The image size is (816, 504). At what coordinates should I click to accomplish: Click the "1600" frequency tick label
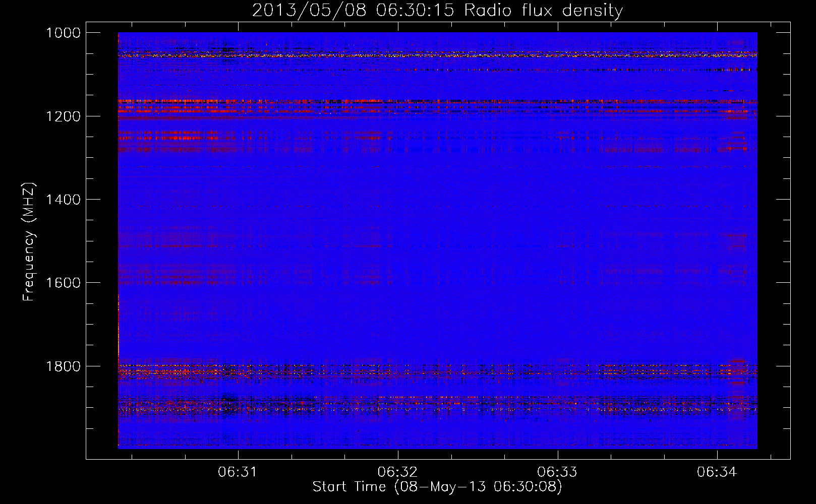tap(63, 283)
